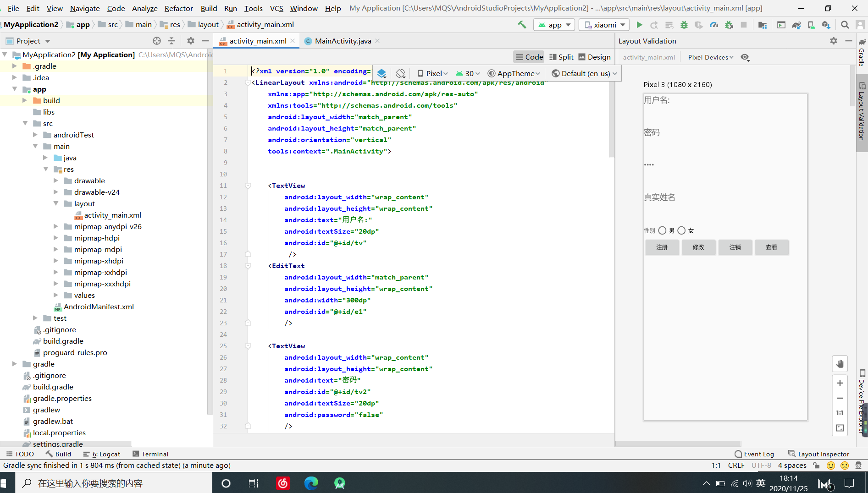Open the app run configuration dropdown

point(554,25)
